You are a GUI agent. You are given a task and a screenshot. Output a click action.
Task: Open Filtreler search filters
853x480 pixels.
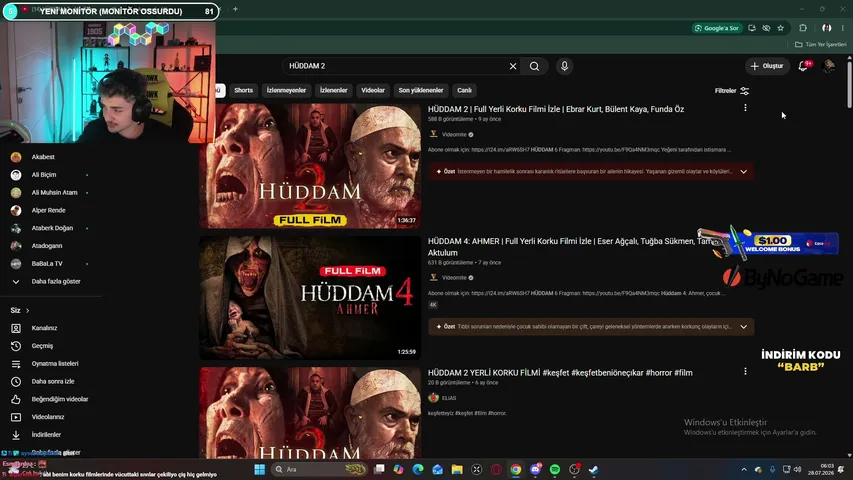pos(732,91)
